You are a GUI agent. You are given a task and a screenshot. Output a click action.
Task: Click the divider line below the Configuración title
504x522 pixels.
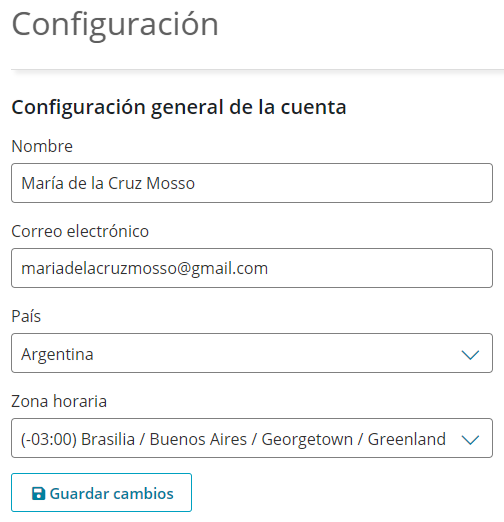coord(257,70)
